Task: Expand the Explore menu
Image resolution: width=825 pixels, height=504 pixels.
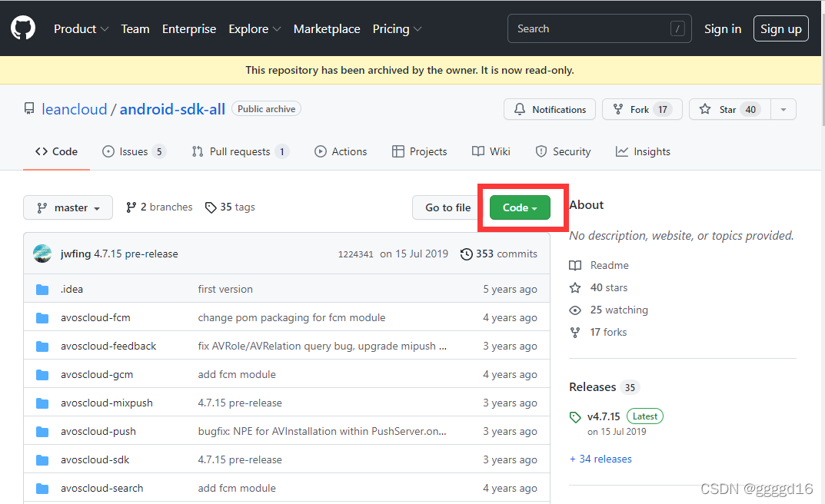Action: click(254, 29)
